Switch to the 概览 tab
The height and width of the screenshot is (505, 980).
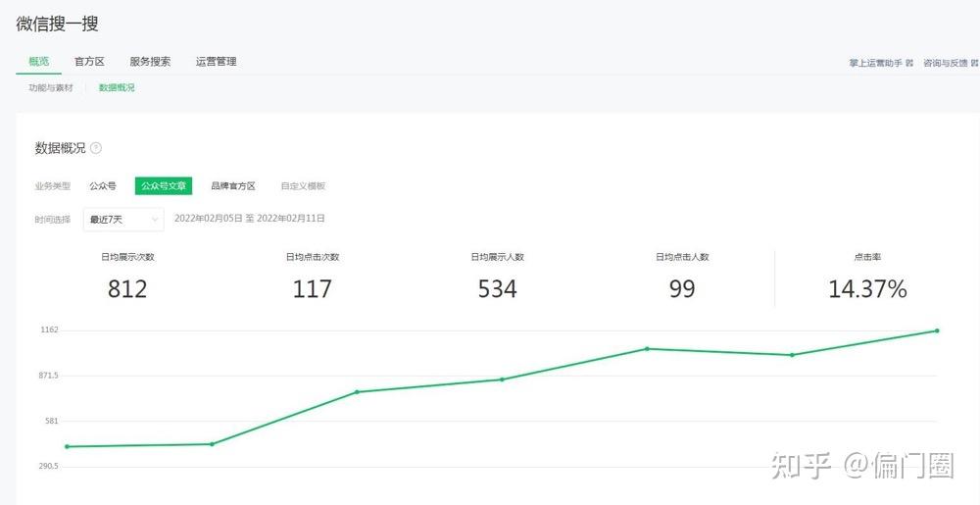click(x=39, y=61)
